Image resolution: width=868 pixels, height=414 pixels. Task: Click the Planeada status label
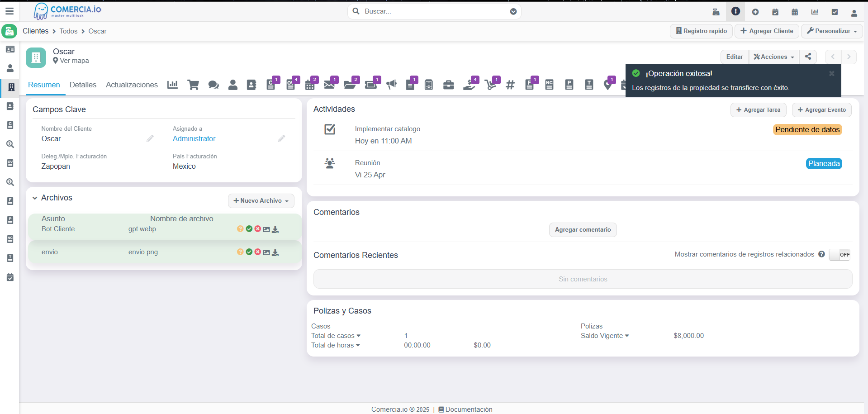[824, 164]
